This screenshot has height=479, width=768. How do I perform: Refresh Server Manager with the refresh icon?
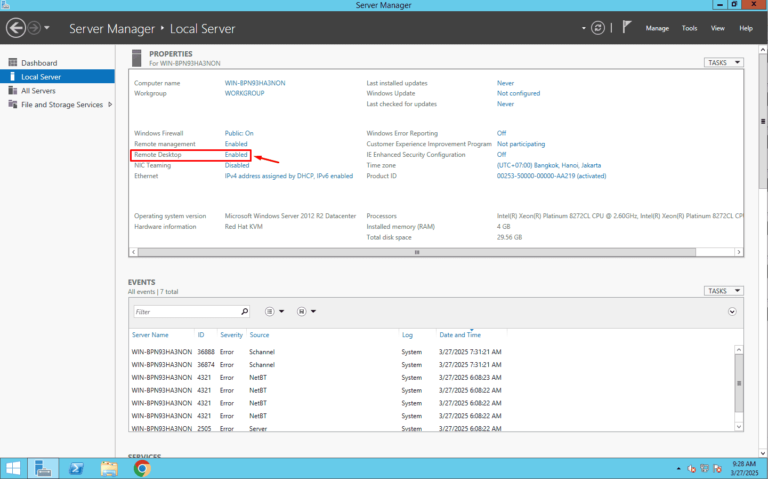598,28
